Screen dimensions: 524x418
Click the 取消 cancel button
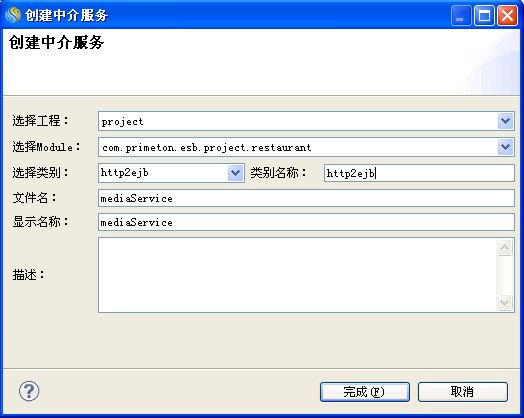[463, 392]
